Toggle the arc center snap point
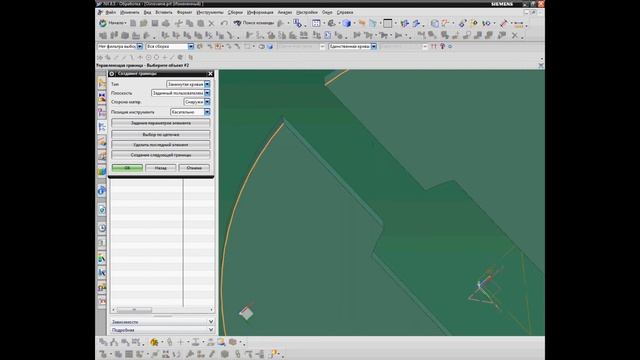This screenshot has width=640, height=360. click(x=149, y=58)
